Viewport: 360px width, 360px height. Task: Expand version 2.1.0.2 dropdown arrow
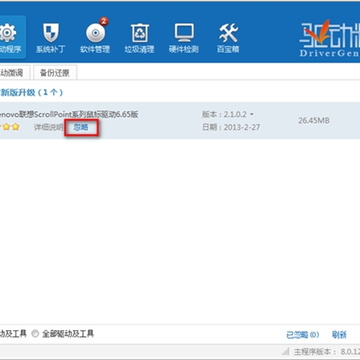(252, 114)
